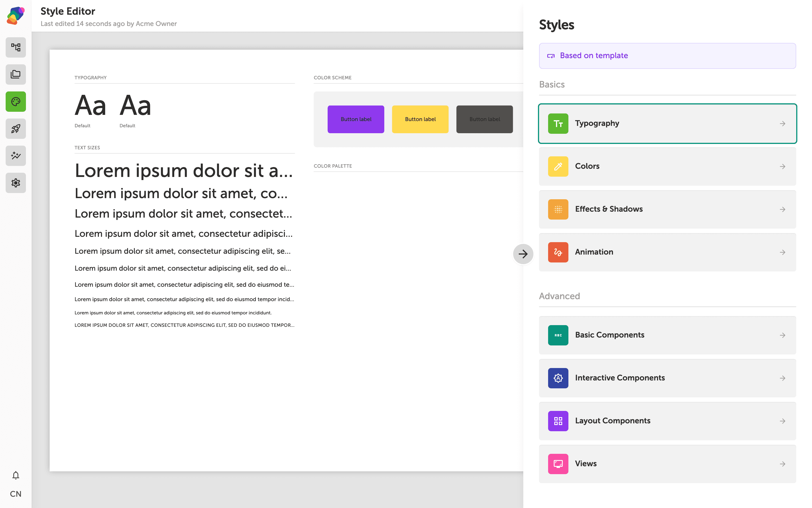Click the largest Lorem ipsum text sample

[184, 170]
